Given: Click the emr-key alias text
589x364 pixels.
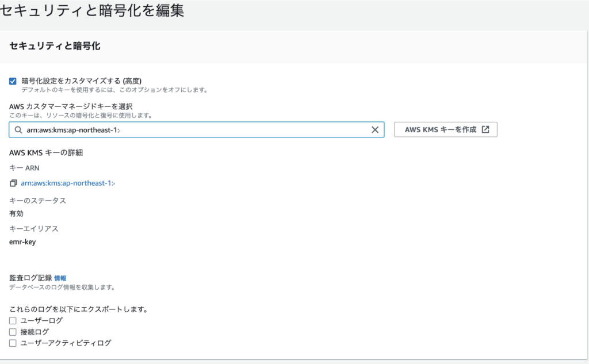Looking at the screenshot, I should 22,242.
